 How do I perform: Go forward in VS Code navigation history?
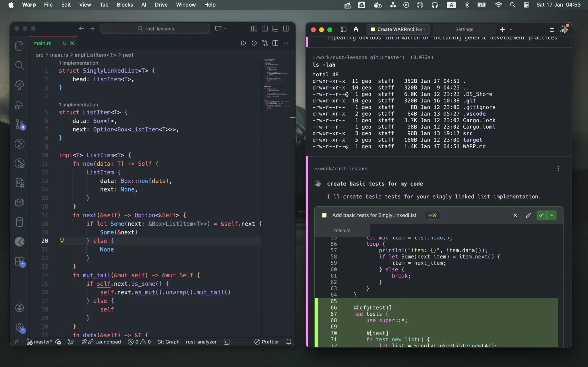(x=92, y=28)
